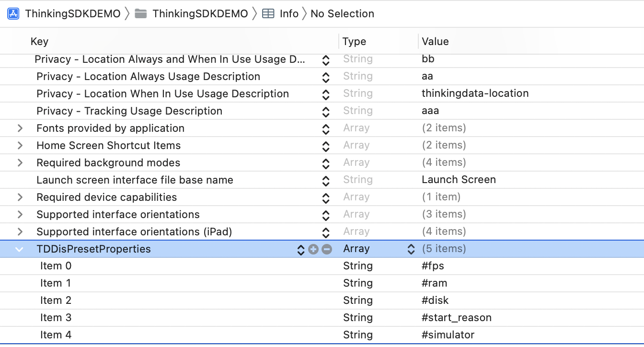The height and width of the screenshot is (347, 644).
Task: Expand Supported interface orientations (iPad)
Action: [20, 232]
